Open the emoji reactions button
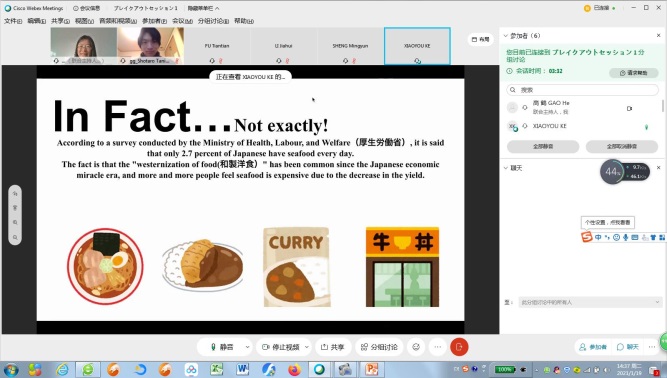 pyautogui.click(x=416, y=347)
